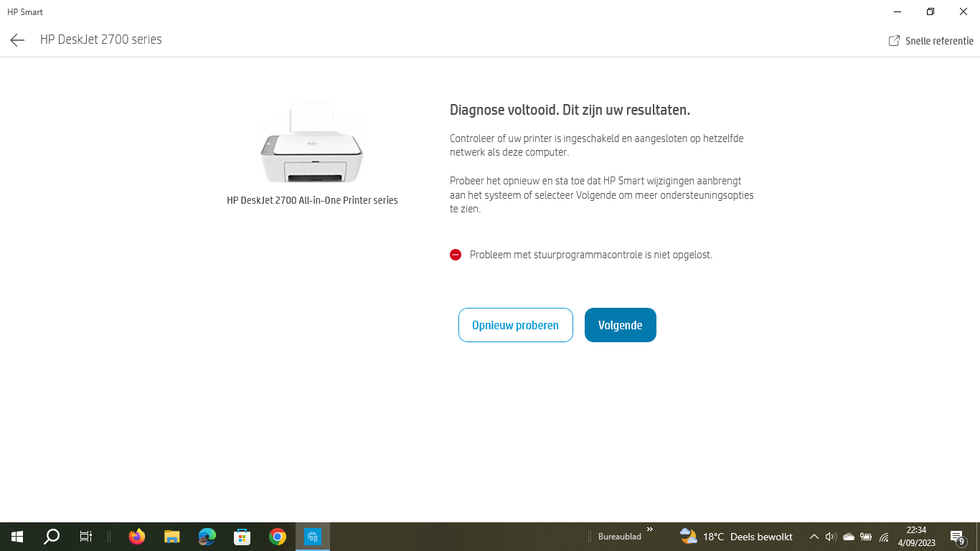Click the Volgende button
The width and height of the screenshot is (980, 551).
pyautogui.click(x=620, y=325)
